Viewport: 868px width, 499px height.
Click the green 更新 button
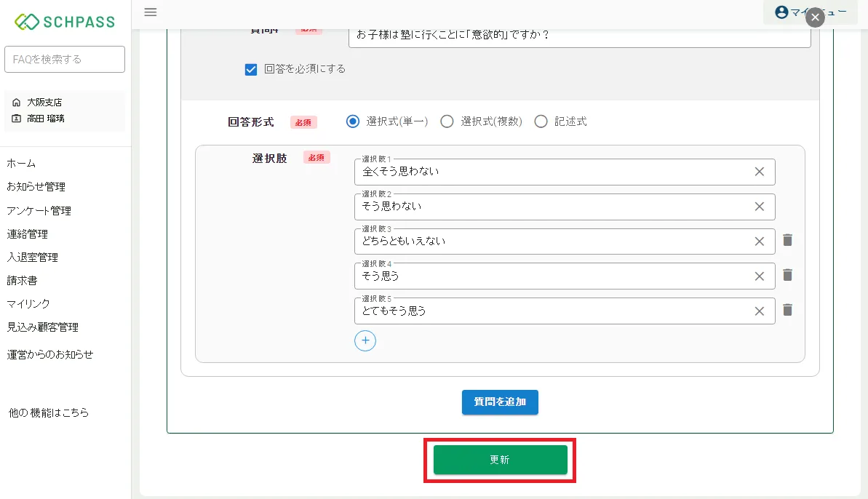tap(501, 460)
